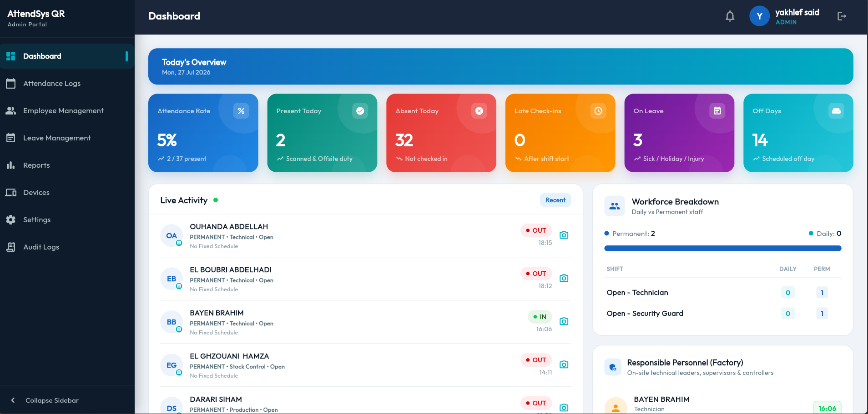The height and width of the screenshot is (414, 868).
Task: Click the OUT badge for EL GHZOUANI HAMZA
Action: [536, 360]
